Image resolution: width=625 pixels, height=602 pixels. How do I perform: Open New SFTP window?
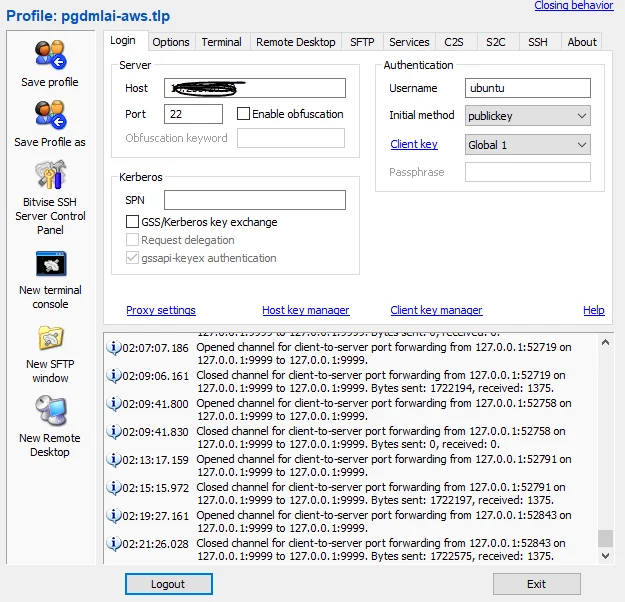[50, 338]
